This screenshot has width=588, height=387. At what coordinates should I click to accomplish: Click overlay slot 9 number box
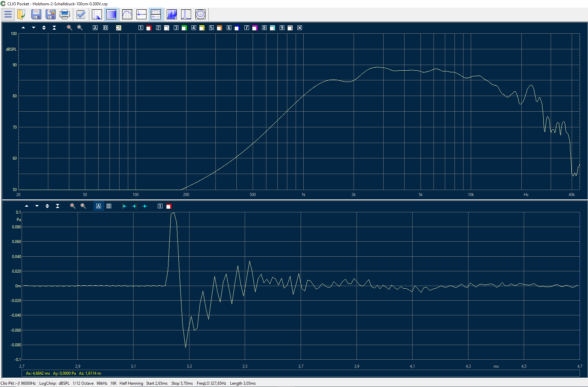coord(282,28)
